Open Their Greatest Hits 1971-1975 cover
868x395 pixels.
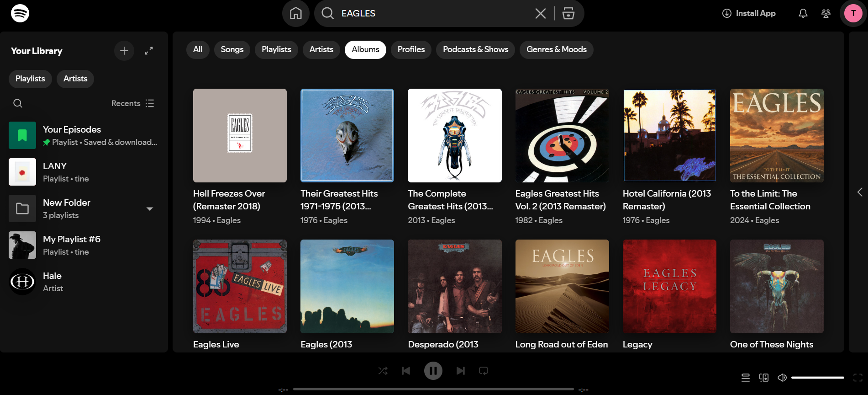pos(347,135)
